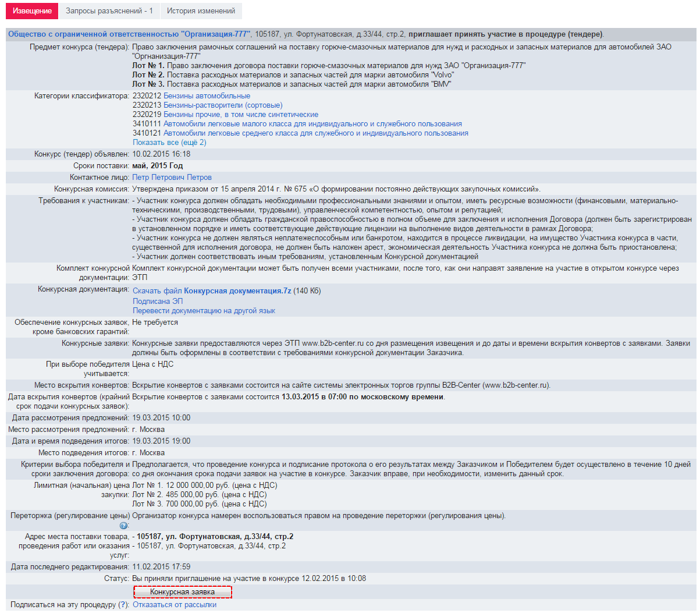
Task: Open the Бензины автомобильные category
Action: pos(207,96)
